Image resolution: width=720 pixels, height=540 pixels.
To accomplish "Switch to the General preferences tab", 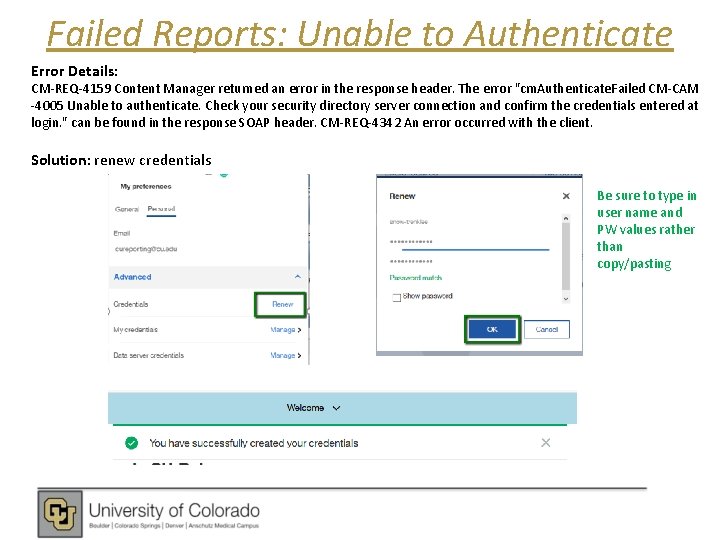I will [x=127, y=209].
